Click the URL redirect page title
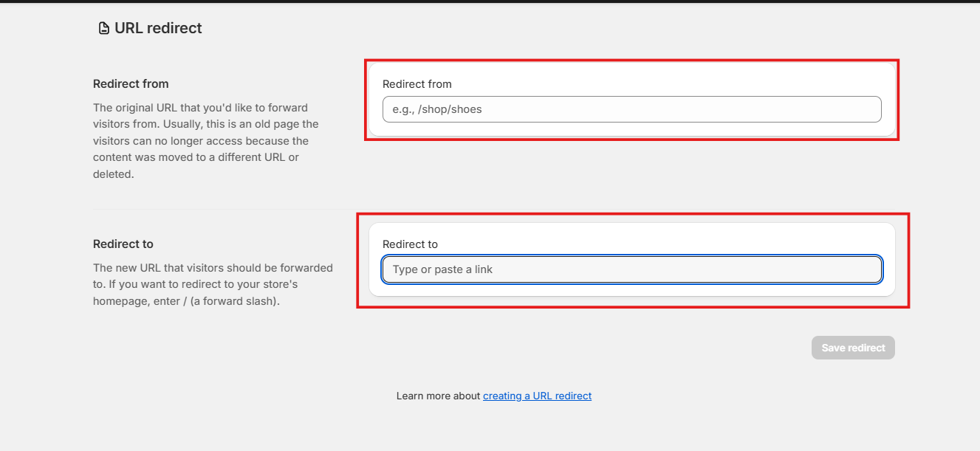The height and width of the screenshot is (451, 980). tap(158, 28)
